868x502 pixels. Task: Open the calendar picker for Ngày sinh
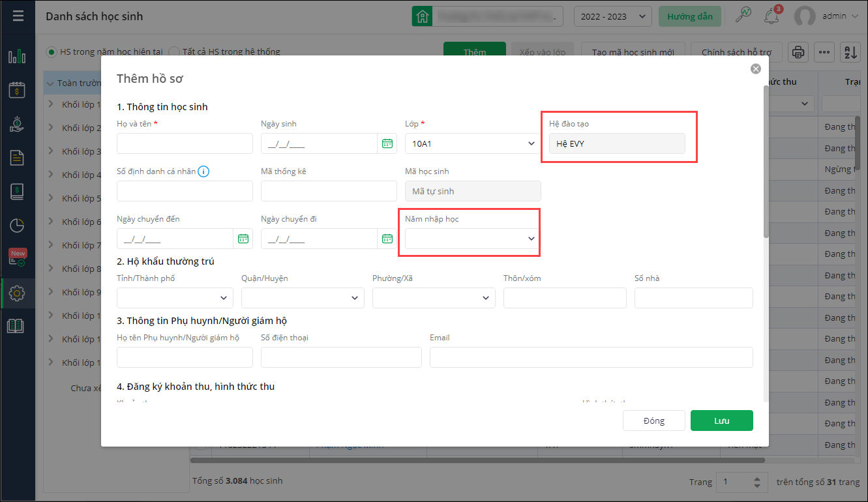(387, 143)
